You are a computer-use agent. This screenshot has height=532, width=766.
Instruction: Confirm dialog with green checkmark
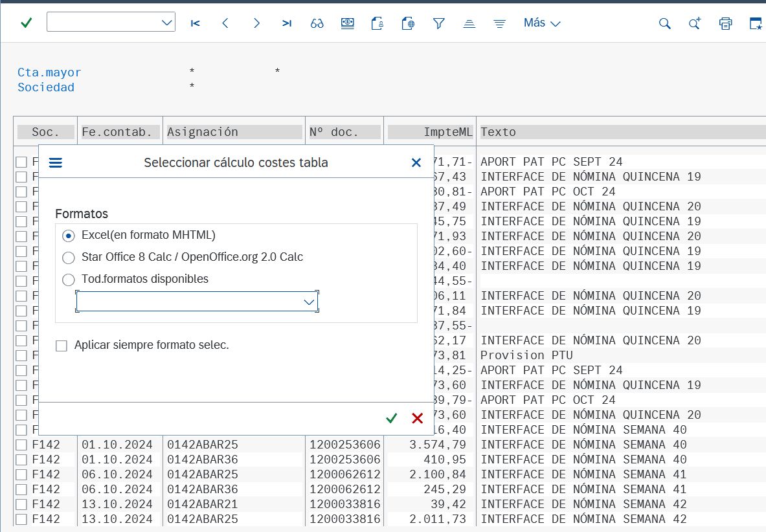coord(391,419)
